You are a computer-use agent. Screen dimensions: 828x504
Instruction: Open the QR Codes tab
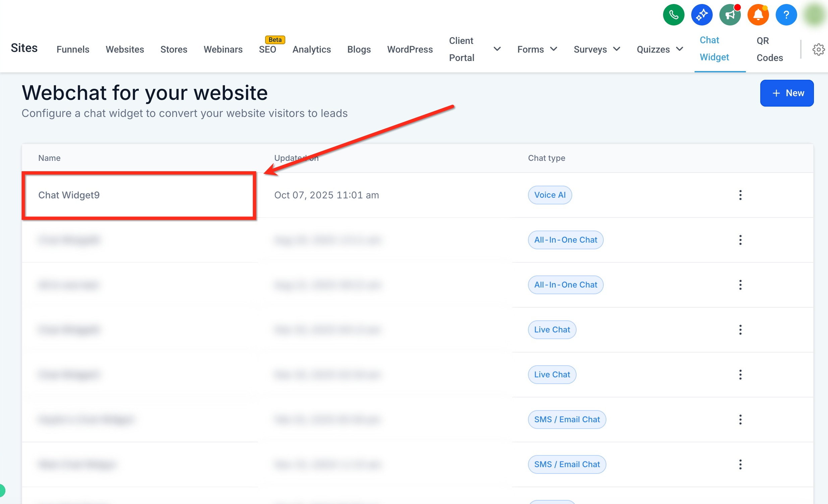click(x=770, y=49)
